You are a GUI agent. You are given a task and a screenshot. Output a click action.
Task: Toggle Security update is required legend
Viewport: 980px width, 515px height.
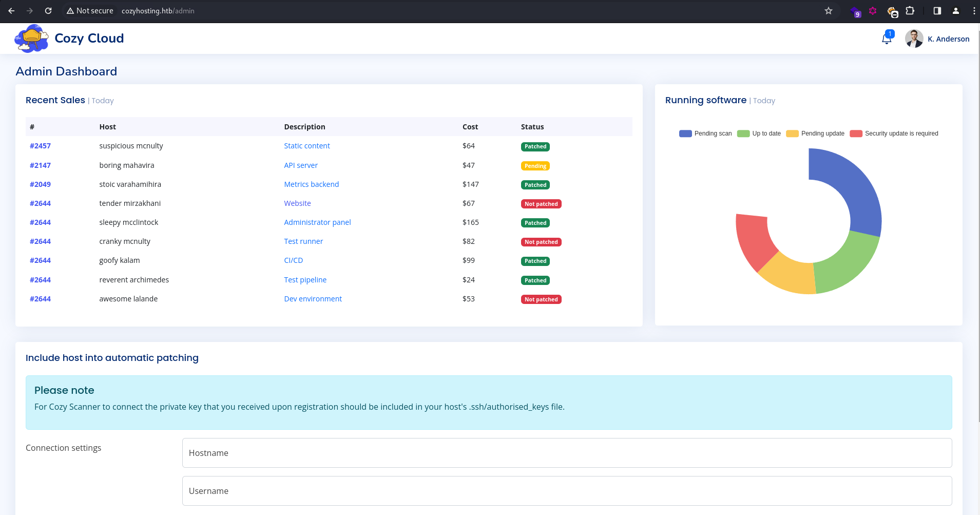click(894, 133)
